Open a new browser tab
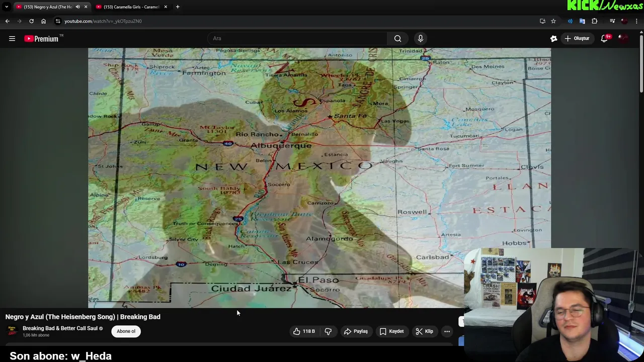 click(x=178, y=7)
